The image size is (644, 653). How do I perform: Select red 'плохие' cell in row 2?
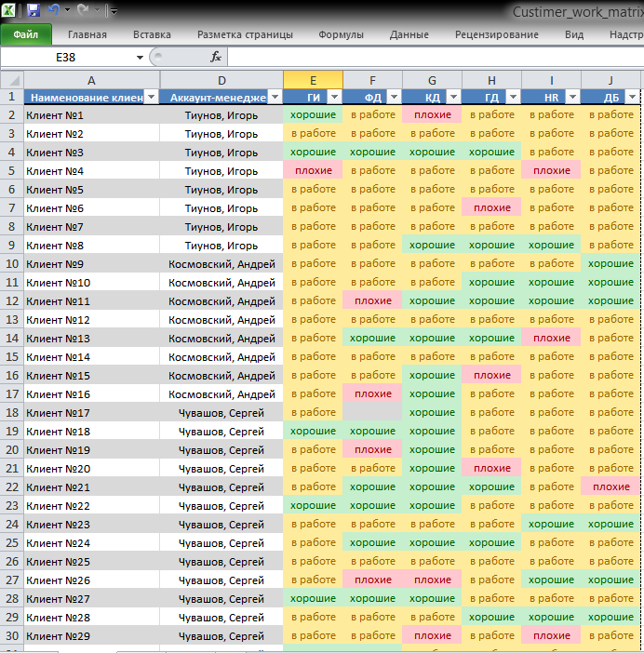pyautogui.click(x=432, y=115)
